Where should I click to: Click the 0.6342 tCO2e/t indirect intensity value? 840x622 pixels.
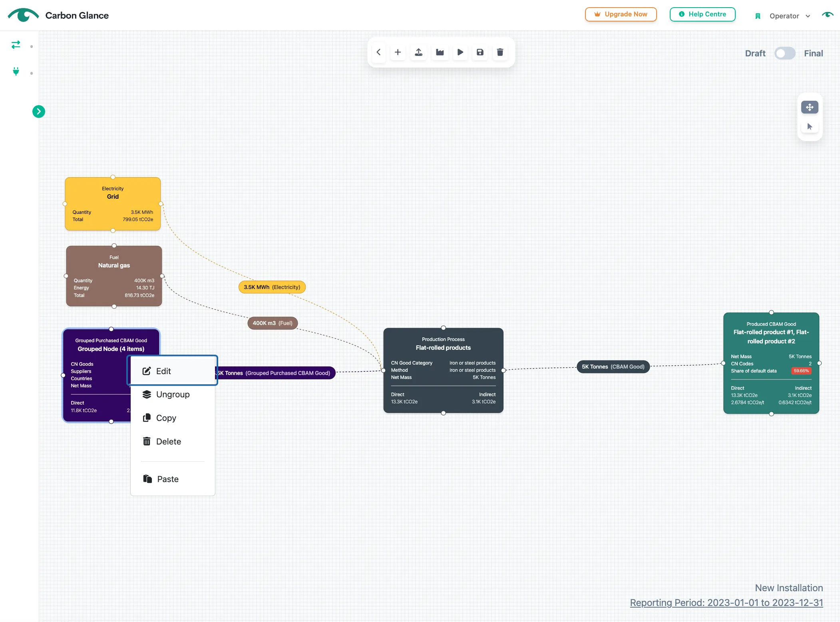click(795, 403)
